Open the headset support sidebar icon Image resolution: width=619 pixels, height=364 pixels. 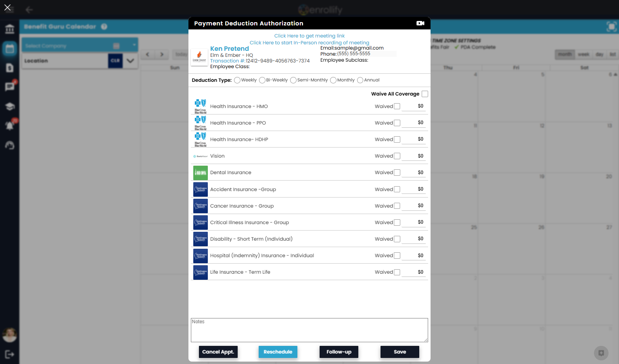coord(10,145)
